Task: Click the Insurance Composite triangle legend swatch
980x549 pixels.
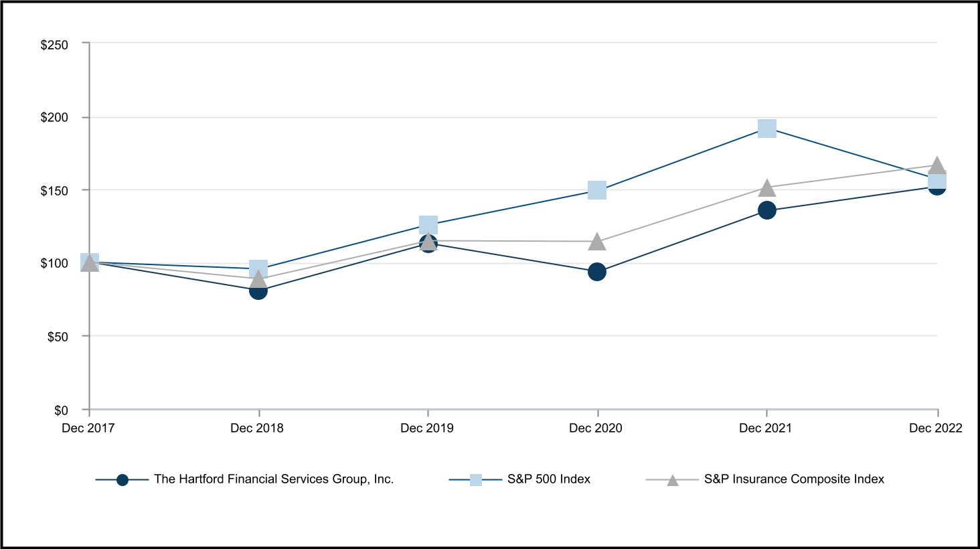Action: click(672, 480)
